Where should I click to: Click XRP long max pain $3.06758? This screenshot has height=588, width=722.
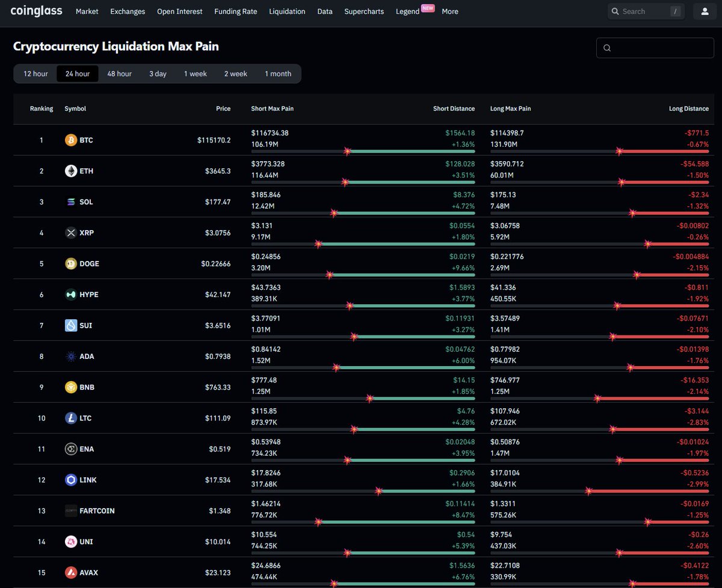pos(505,225)
